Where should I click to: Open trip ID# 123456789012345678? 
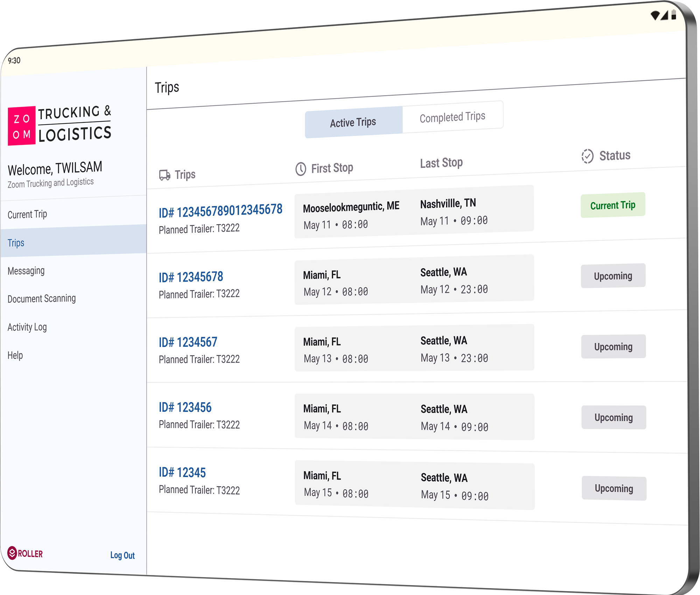coord(220,211)
